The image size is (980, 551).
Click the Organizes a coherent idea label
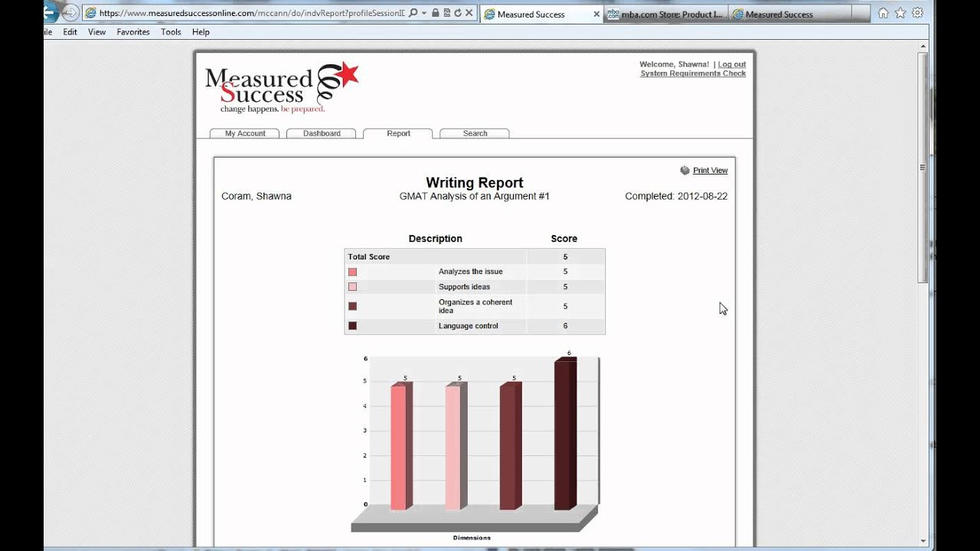pyautogui.click(x=475, y=306)
